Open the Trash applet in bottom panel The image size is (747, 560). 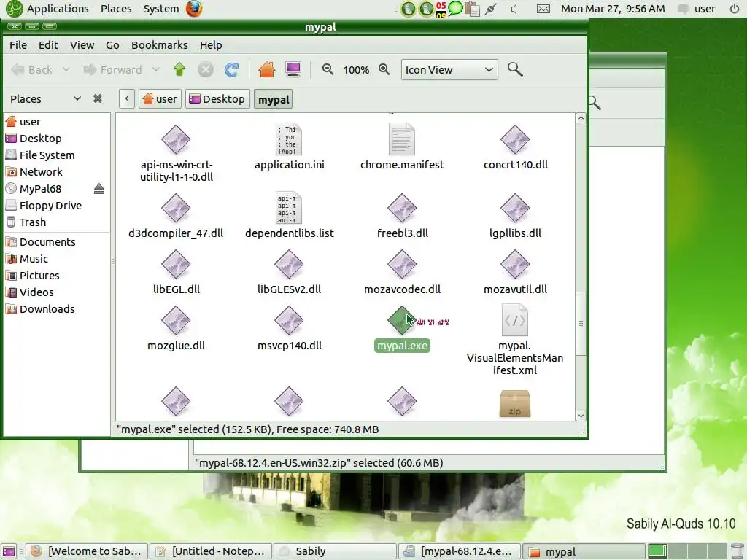point(735,551)
